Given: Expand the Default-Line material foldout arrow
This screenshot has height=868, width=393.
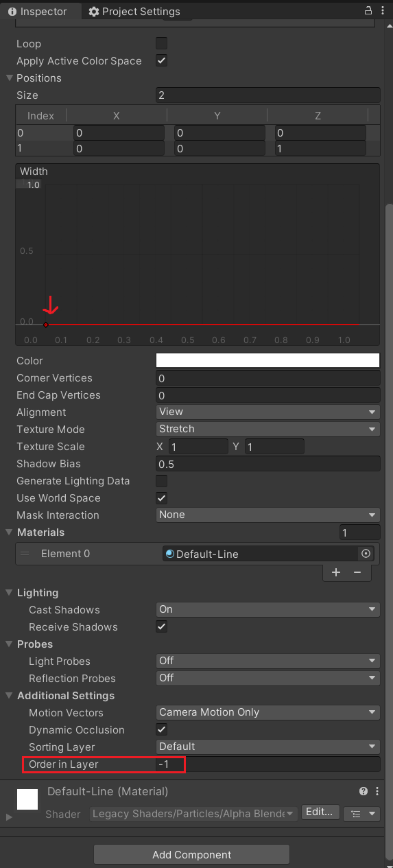Looking at the screenshot, I should [9, 817].
